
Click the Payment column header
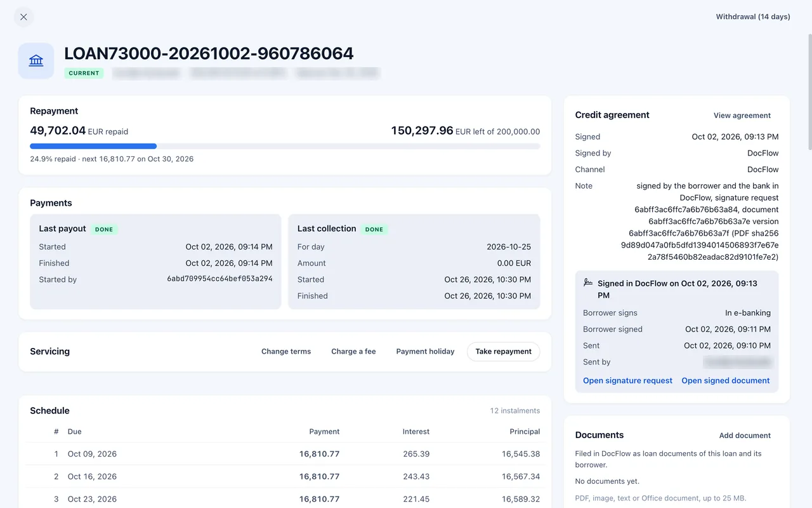coord(324,432)
